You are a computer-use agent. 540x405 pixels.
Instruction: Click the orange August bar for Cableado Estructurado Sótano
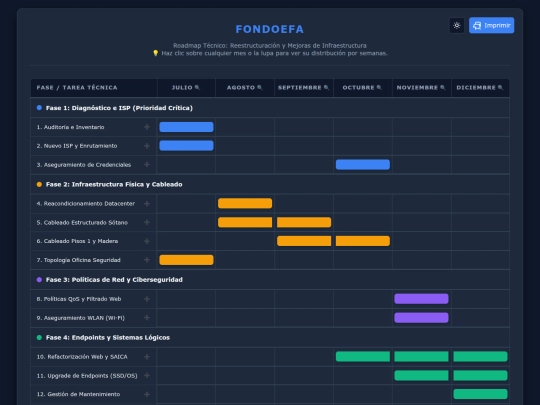point(245,222)
